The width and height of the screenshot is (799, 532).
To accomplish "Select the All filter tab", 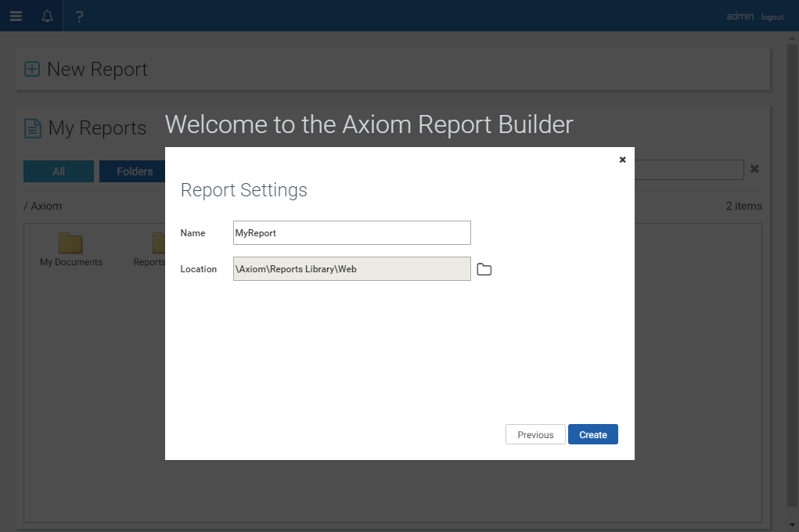I will 59,171.
